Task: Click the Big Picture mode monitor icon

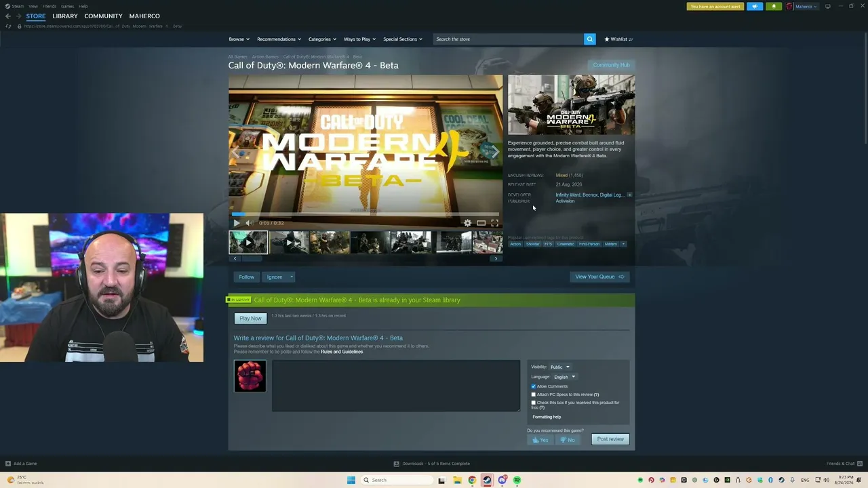Action: 827,7
